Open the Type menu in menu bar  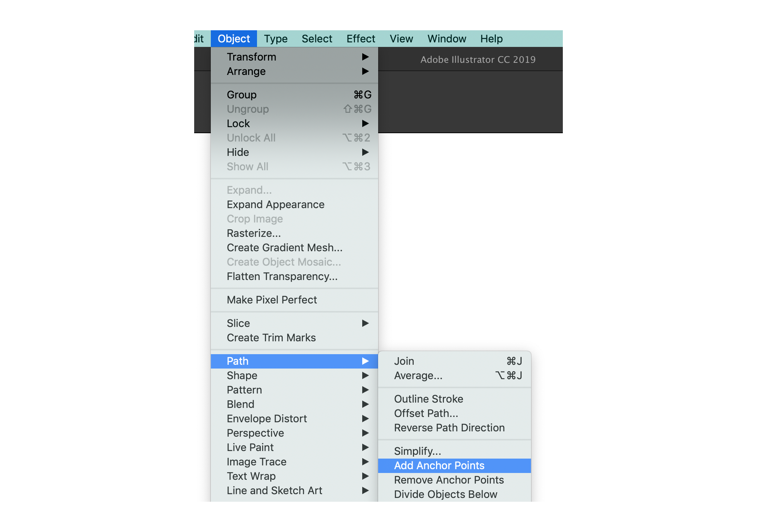click(x=276, y=39)
